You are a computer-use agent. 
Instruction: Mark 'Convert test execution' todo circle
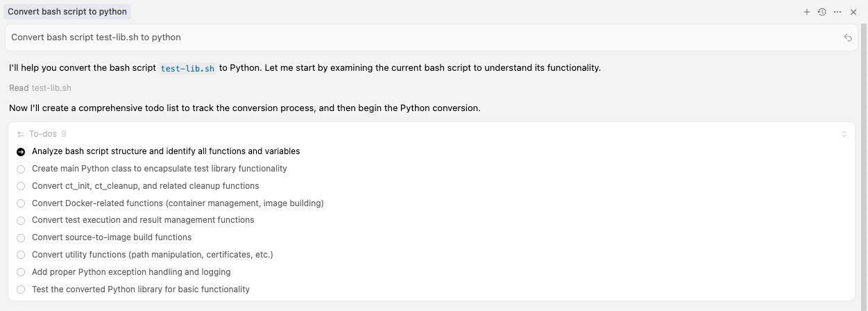pyautogui.click(x=21, y=220)
